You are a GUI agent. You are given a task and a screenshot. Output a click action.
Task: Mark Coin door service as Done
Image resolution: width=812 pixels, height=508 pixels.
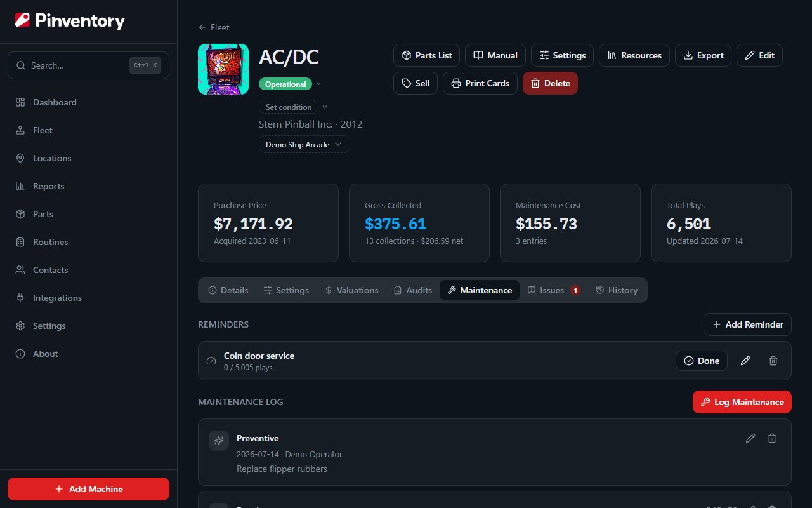tap(702, 361)
